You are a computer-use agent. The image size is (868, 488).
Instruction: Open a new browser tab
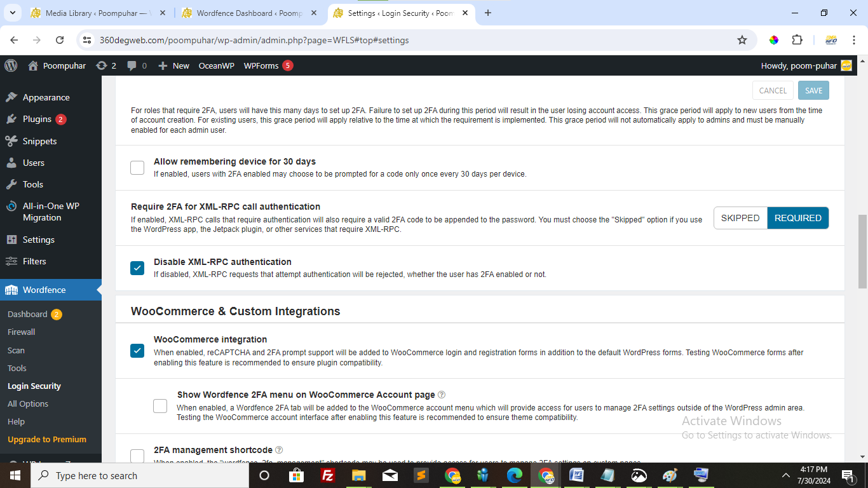click(x=488, y=13)
